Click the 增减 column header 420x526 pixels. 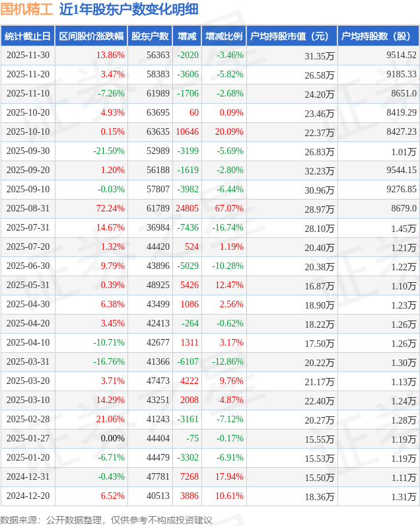(x=188, y=36)
